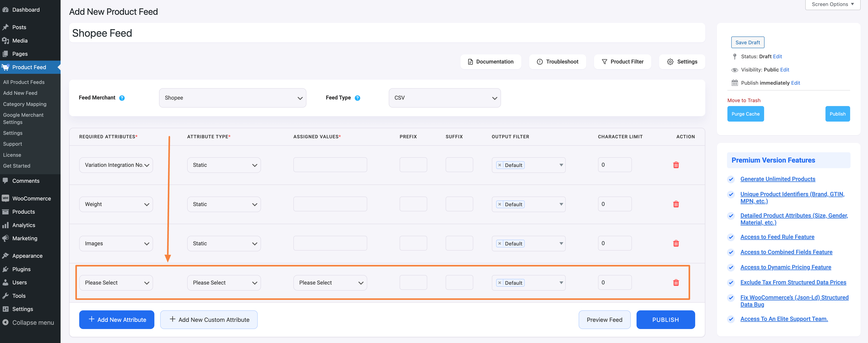This screenshot has width=868, height=343.
Task: Open Static attribute type dropdown in Weight row
Action: point(224,204)
